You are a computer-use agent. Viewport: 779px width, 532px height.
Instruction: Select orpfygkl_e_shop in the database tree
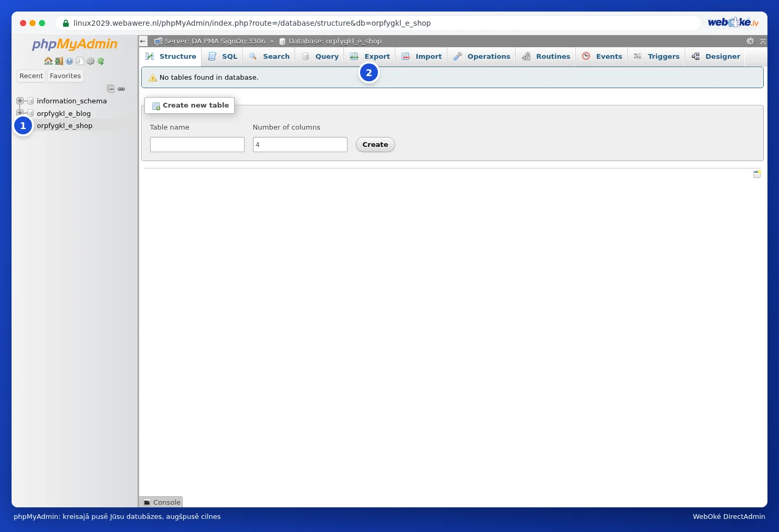65,125
